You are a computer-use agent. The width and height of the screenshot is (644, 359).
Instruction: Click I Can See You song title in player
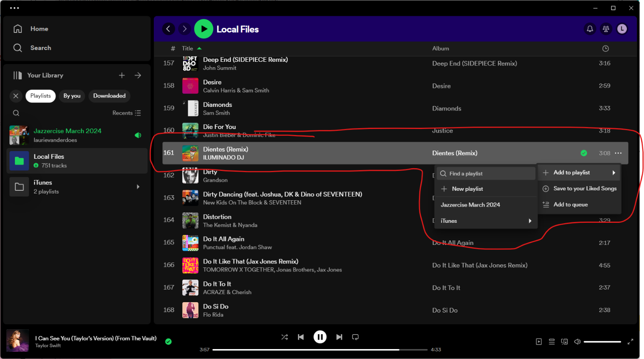coord(96,338)
